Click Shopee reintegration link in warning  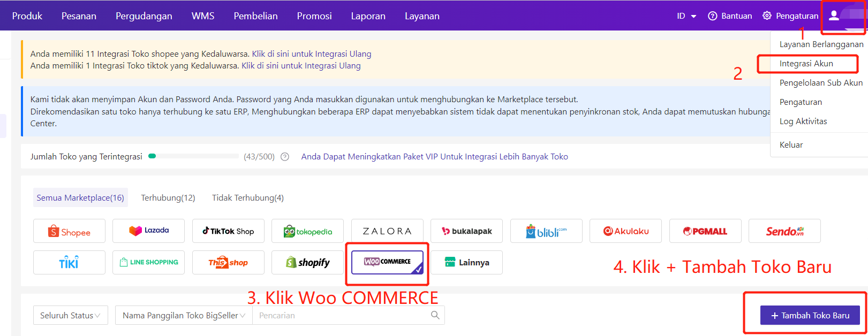[312, 54]
